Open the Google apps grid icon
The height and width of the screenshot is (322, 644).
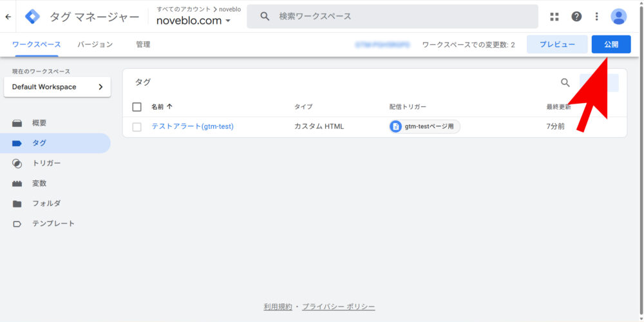click(554, 17)
